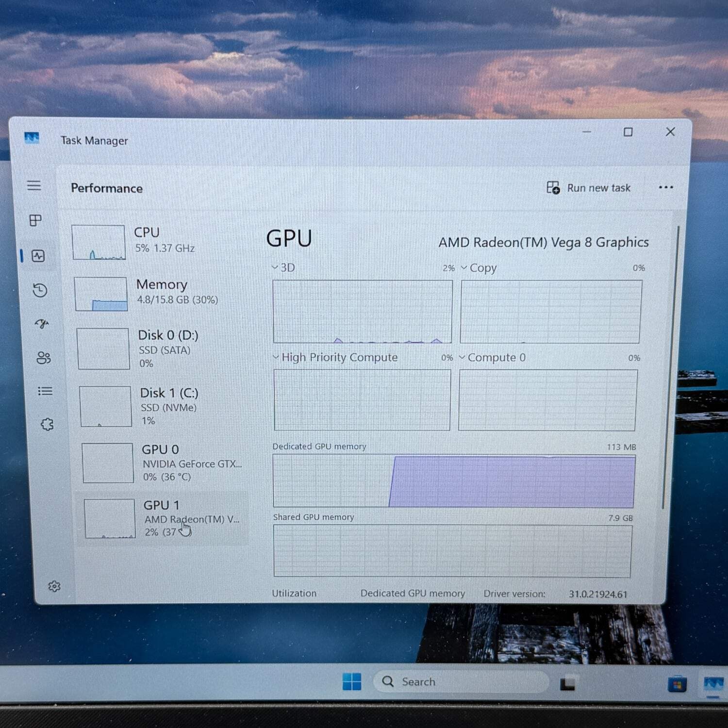Viewport: 728px width, 728px height.
Task: Click the taskbar Search box
Action: pos(461,681)
